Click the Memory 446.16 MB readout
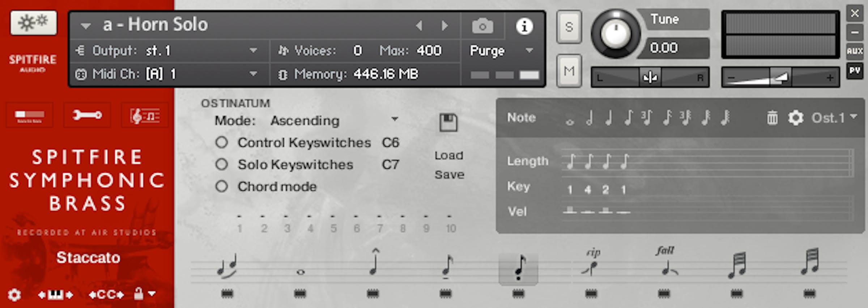 [x=356, y=74]
